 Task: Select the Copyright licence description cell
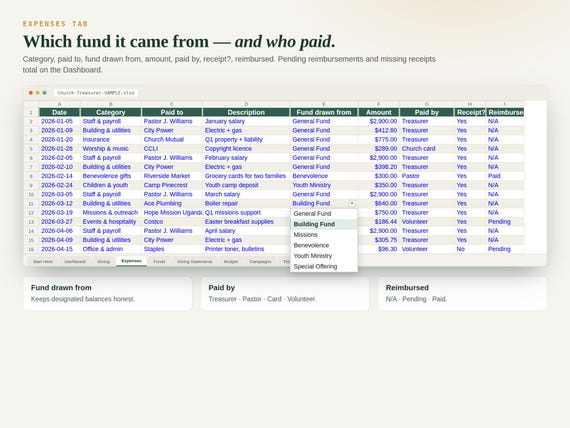[x=246, y=148]
